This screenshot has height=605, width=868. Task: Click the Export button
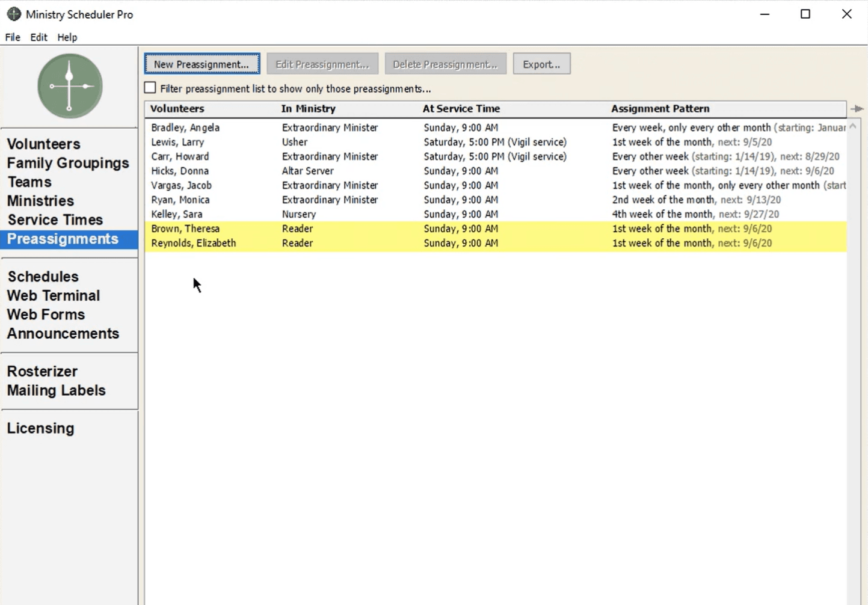541,64
